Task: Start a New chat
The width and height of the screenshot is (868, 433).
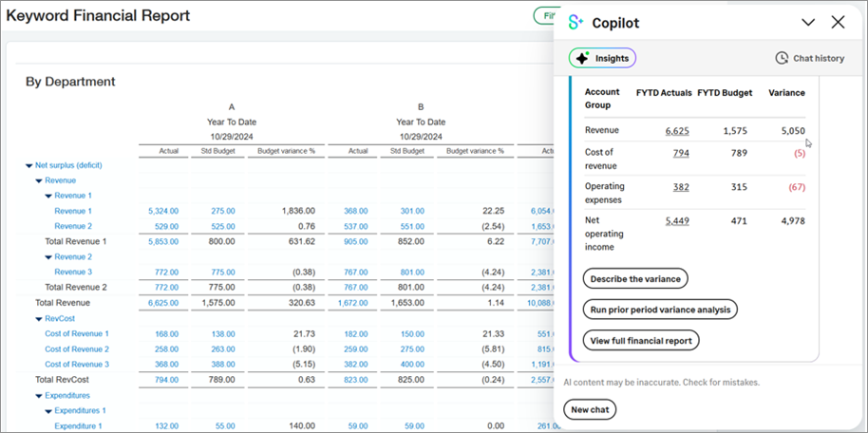Action: (590, 410)
